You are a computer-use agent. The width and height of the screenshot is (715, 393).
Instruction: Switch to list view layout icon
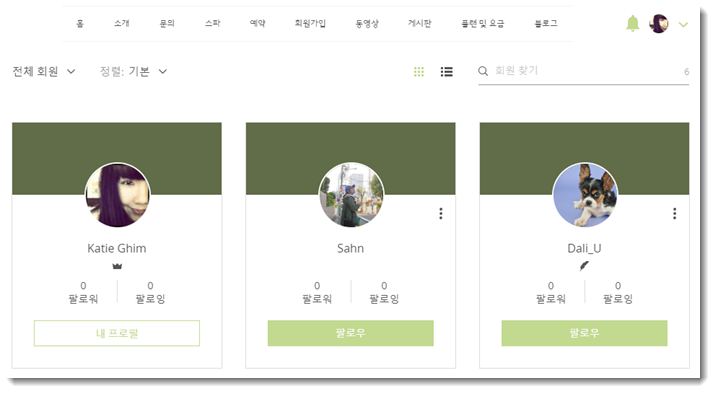click(446, 72)
